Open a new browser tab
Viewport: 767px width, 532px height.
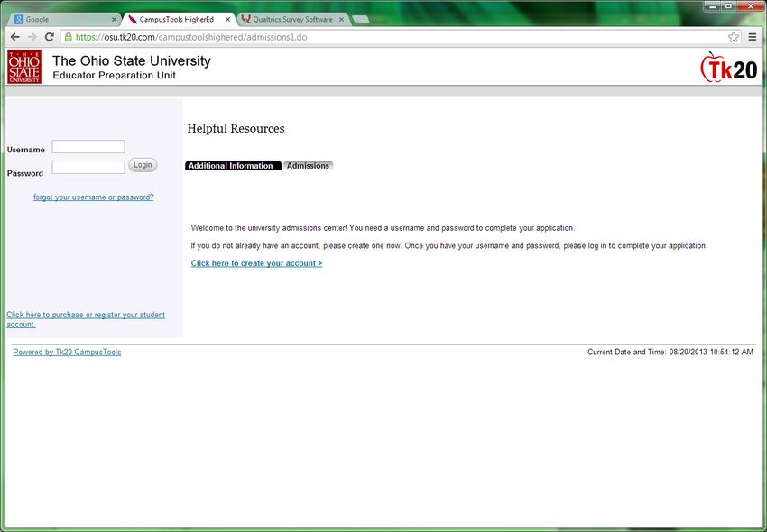(361, 20)
